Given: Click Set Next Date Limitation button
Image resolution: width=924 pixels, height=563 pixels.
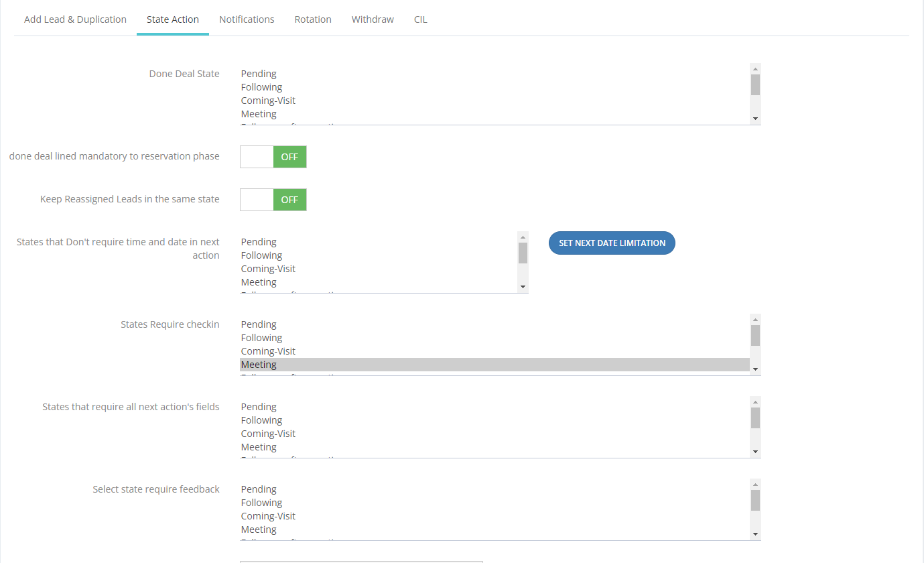Looking at the screenshot, I should pos(612,243).
